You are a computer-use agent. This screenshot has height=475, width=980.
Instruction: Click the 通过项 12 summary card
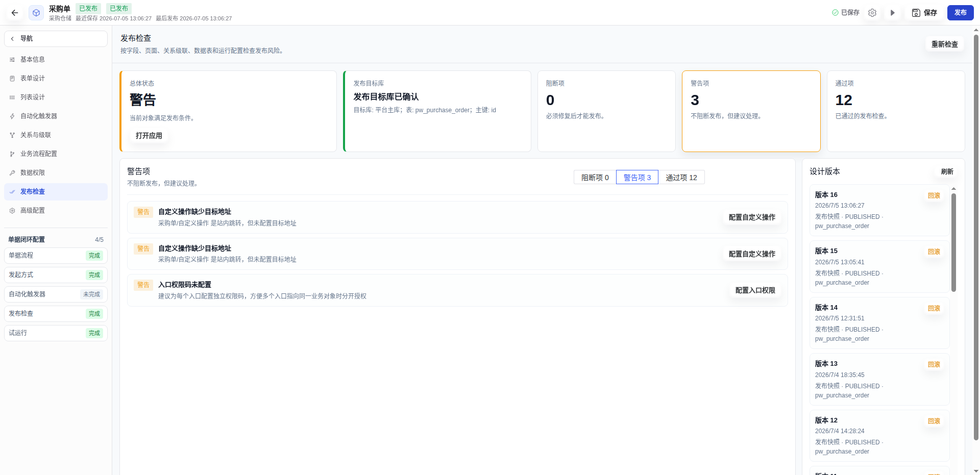[896, 111]
